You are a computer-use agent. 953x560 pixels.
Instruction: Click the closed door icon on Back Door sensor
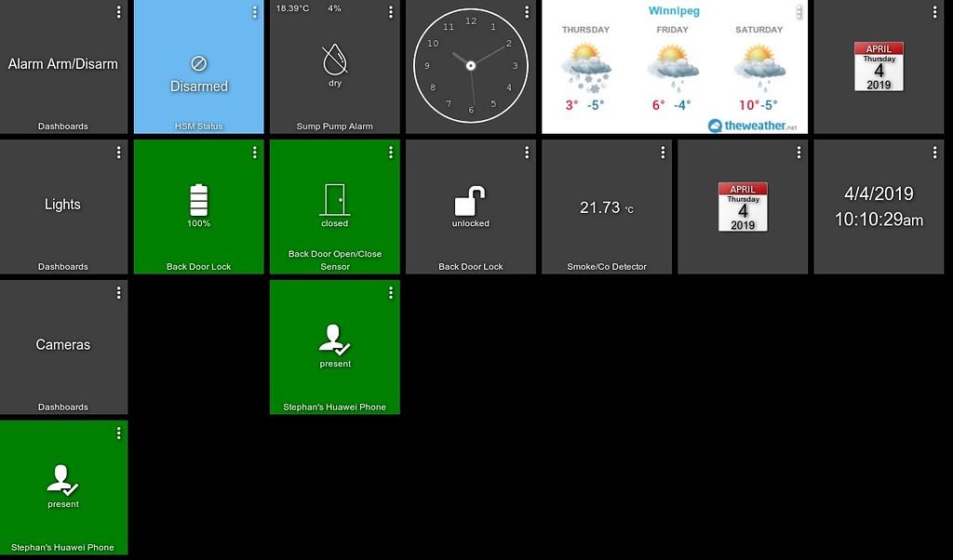334,196
